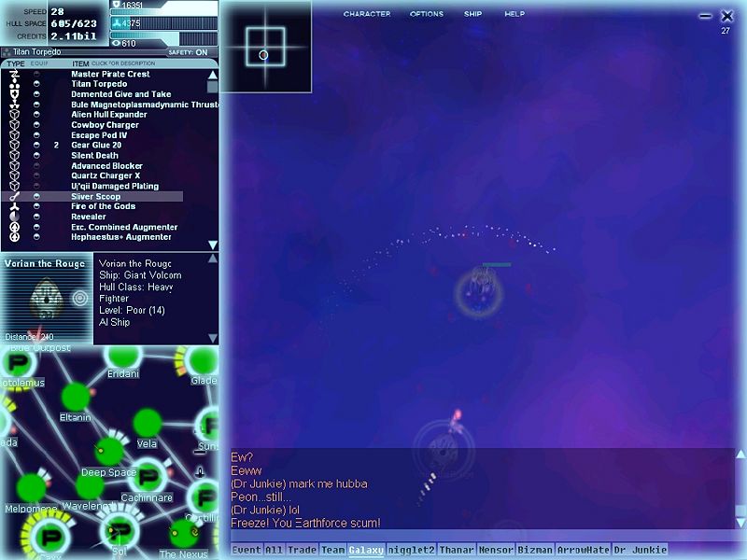Viewport: 747px width, 560px height.
Task: Click the radar minimap in top corner
Action: [265, 47]
